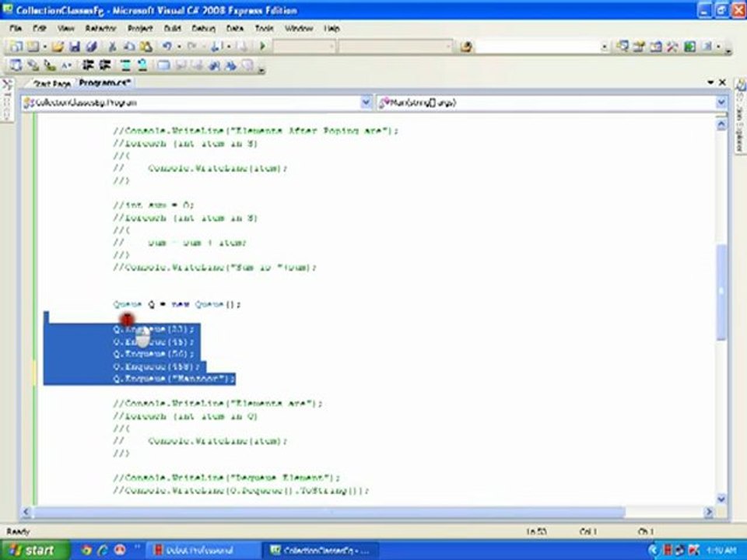This screenshot has width=747, height=560.
Task: Click the Find in Files icon
Action: [466, 47]
